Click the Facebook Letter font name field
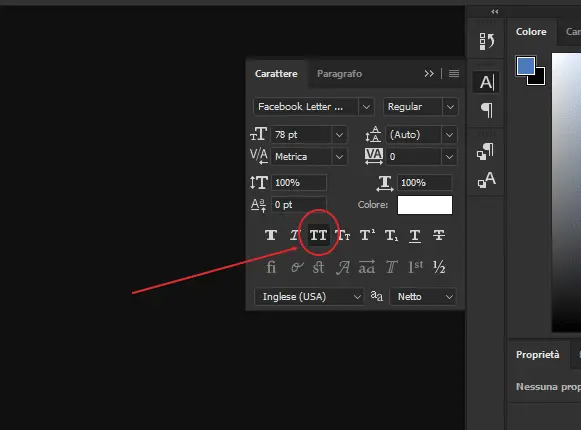581x430 pixels. (306, 107)
